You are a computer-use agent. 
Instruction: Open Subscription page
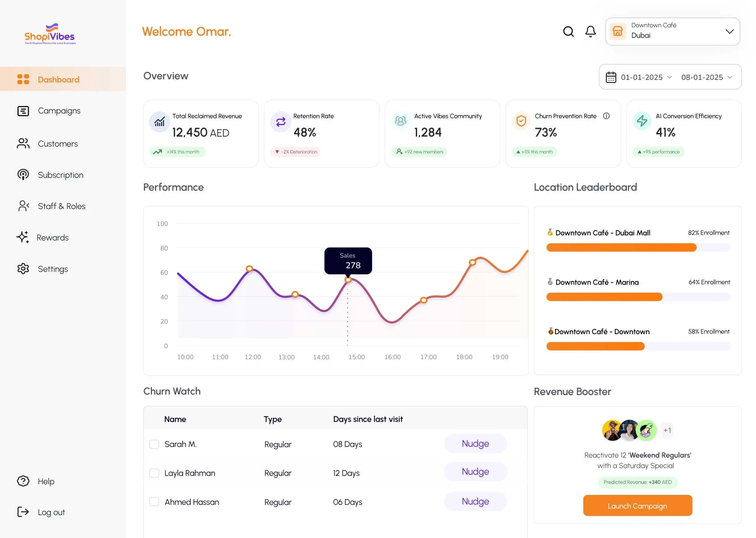61,175
